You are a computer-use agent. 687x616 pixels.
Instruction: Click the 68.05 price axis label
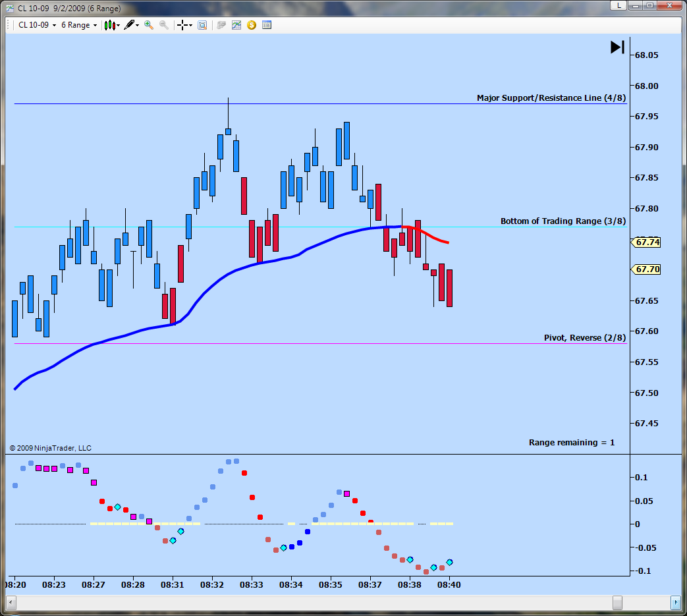646,55
